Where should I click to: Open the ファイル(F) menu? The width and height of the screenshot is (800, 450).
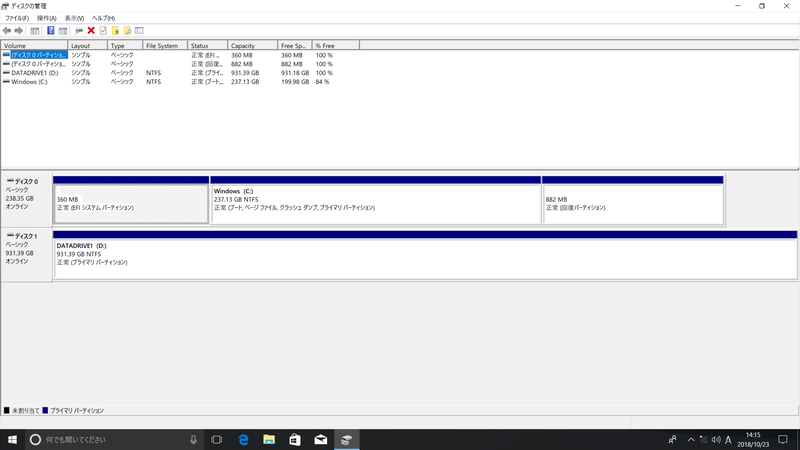point(17,18)
